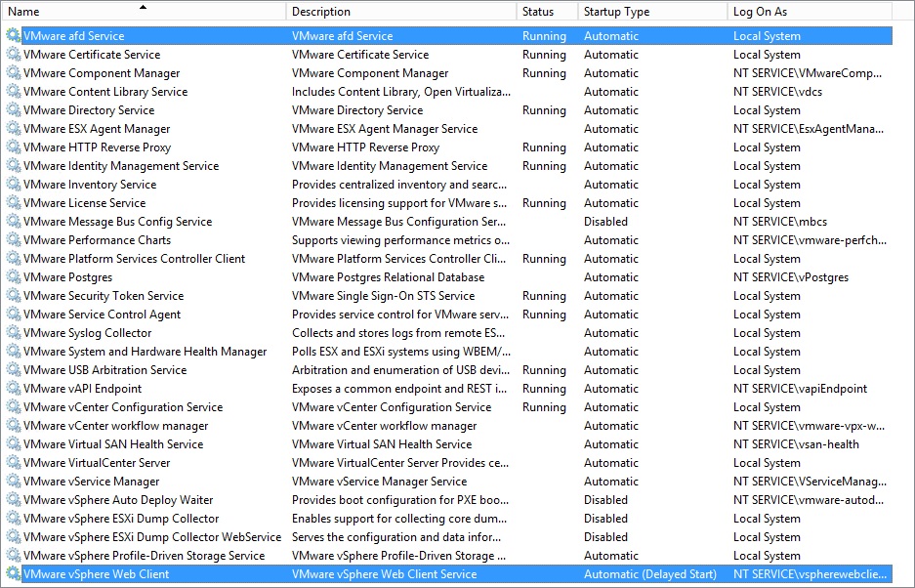Click the VMware Performance Charts gear icon
Viewport: 915px width, 588px height.
pyautogui.click(x=14, y=240)
